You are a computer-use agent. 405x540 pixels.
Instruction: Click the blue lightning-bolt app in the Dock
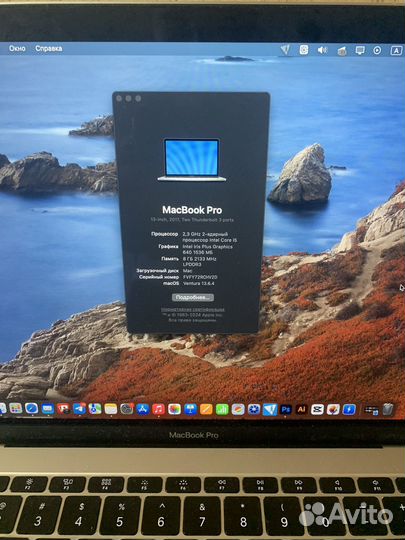click(x=349, y=409)
